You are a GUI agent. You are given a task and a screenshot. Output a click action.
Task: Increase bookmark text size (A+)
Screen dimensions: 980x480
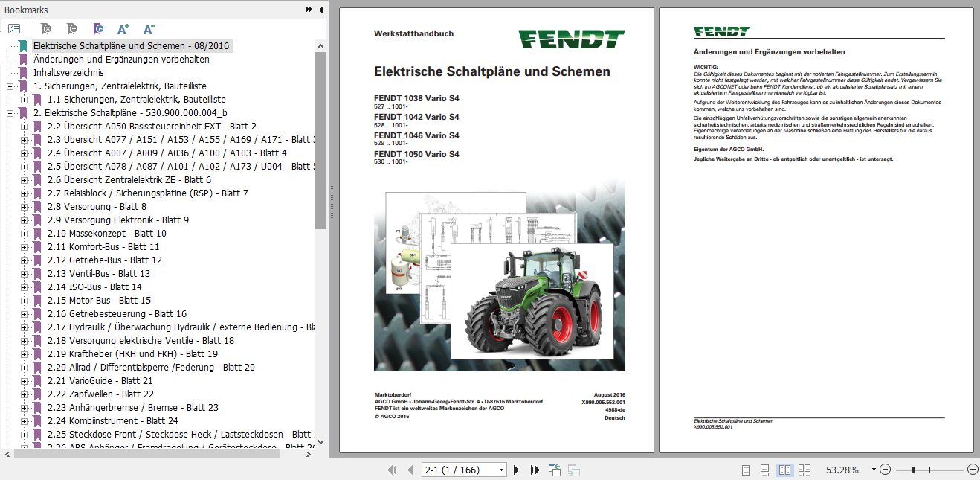pos(123,29)
